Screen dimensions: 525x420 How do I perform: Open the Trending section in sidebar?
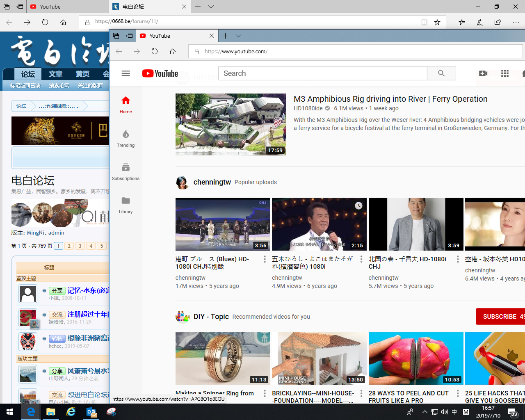(x=126, y=138)
